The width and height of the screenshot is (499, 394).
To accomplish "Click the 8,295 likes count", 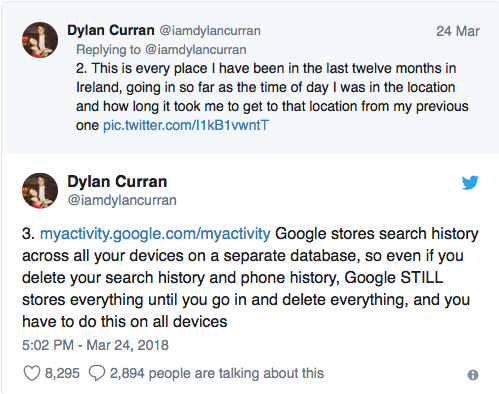I will point(62,373).
